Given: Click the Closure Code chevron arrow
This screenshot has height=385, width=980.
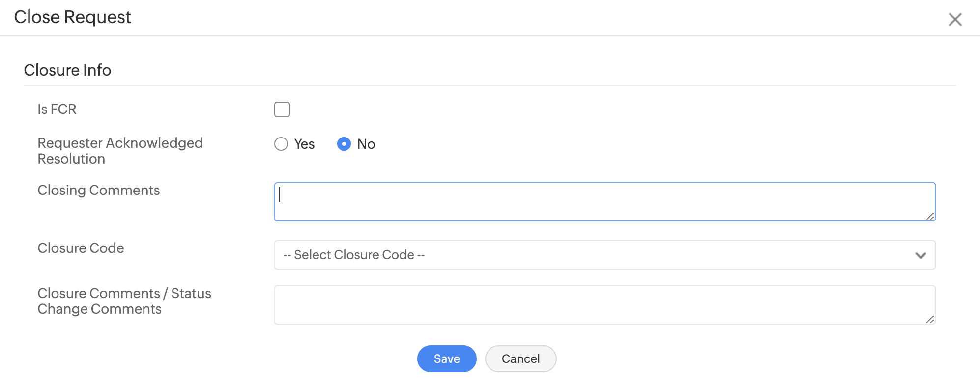Looking at the screenshot, I should point(921,255).
